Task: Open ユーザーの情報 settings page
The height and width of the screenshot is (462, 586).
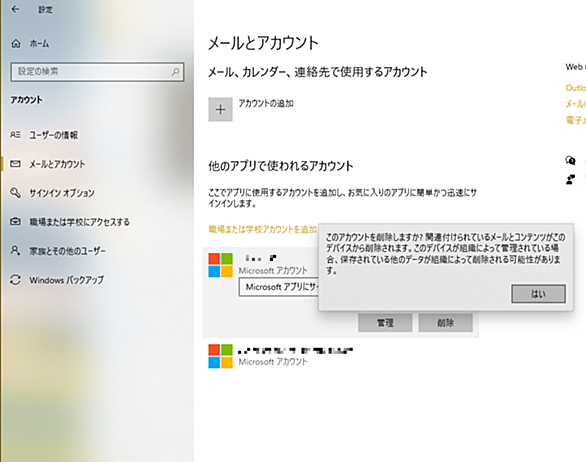Action: pyautogui.click(x=53, y=135)
